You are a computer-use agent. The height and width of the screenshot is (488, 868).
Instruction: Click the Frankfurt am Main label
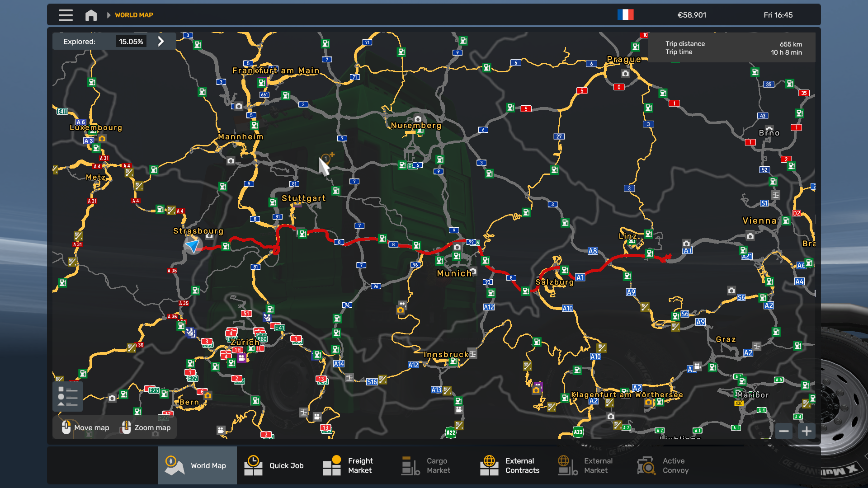[x=276, y=70]
